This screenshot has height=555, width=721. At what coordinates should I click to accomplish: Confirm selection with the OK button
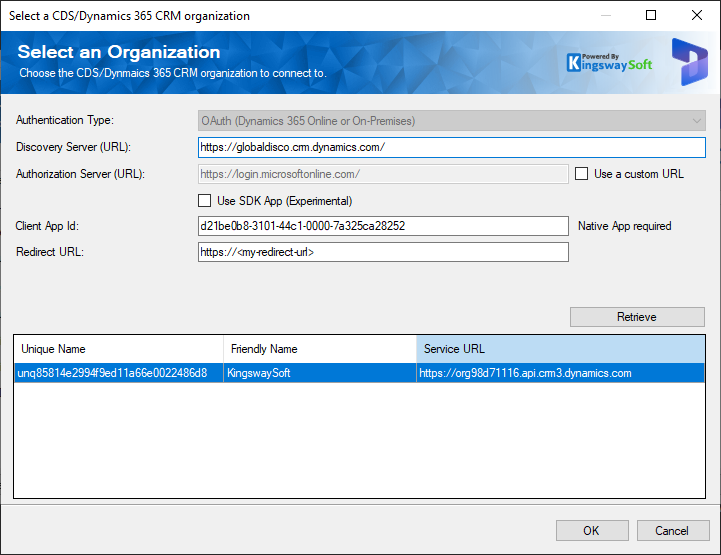pyautogui.click(x=592, y=530)
